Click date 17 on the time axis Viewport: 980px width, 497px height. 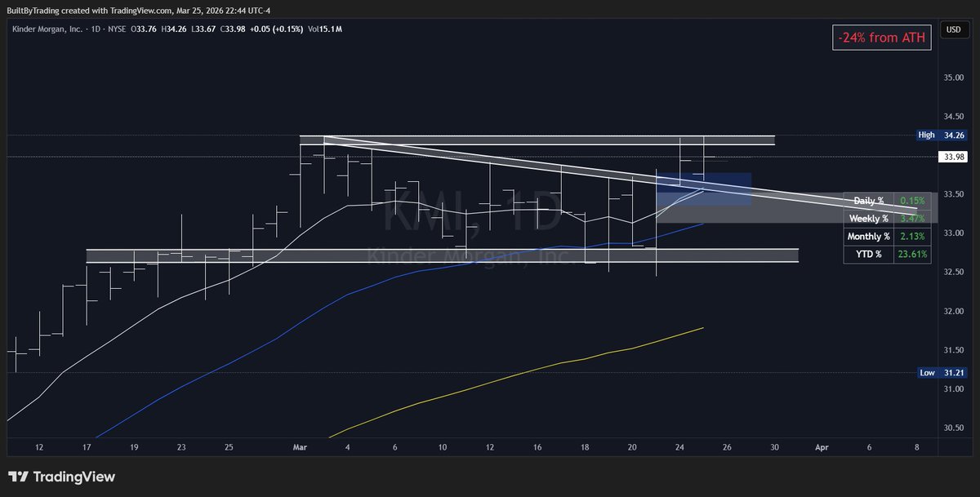[x=87, y=447]
